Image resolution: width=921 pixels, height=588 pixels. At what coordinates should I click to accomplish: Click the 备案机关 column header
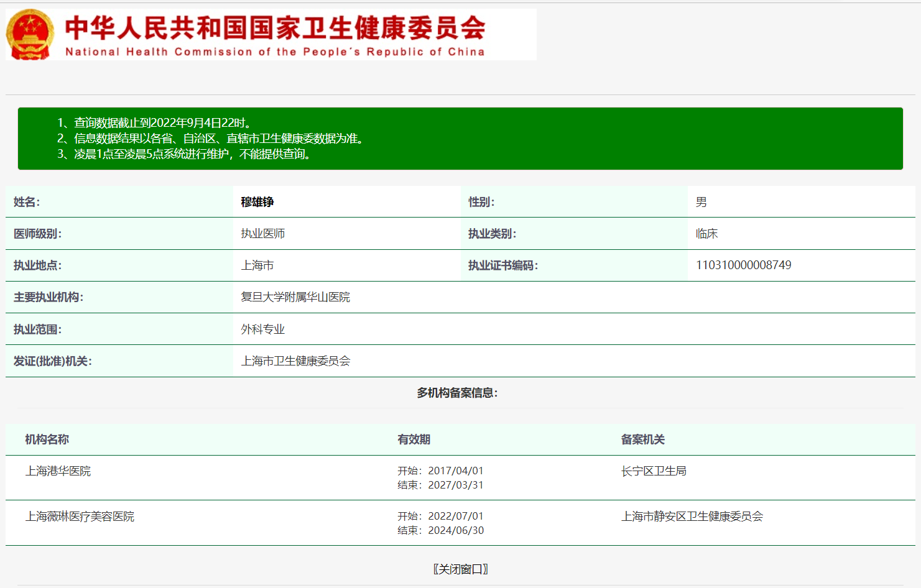[x=643, y=439]
